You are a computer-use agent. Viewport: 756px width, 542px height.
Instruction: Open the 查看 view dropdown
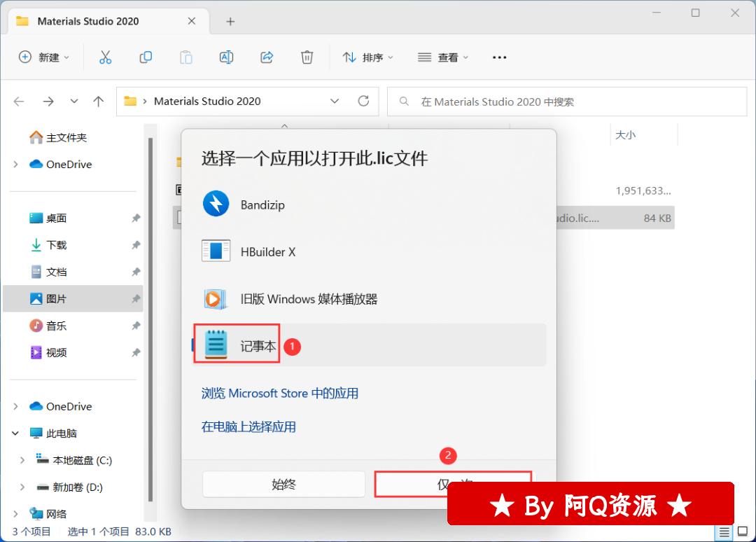tap(443, 57)
